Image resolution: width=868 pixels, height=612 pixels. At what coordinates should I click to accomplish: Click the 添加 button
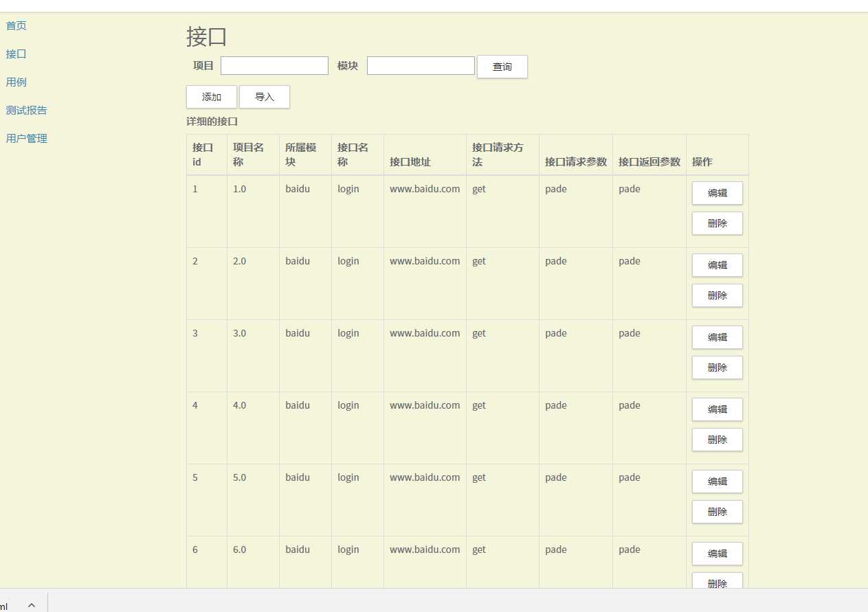212,97
